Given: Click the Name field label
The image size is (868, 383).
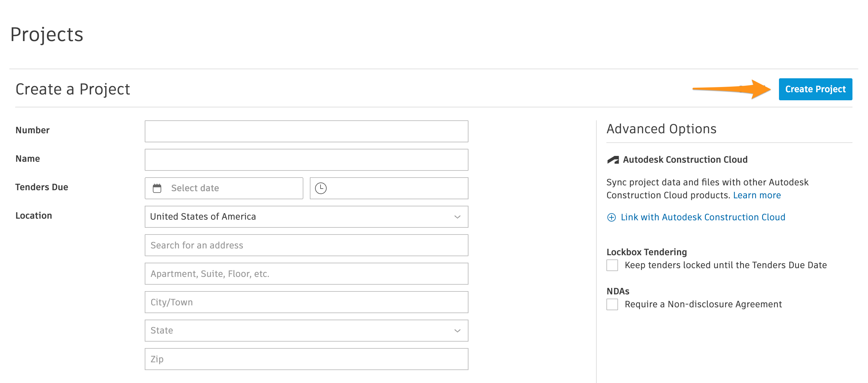Looking at the screenshot, I should (28, 159).
